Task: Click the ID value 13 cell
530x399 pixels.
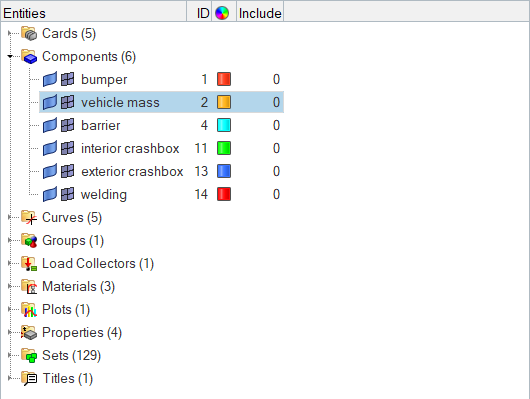Action: (201, 171)
